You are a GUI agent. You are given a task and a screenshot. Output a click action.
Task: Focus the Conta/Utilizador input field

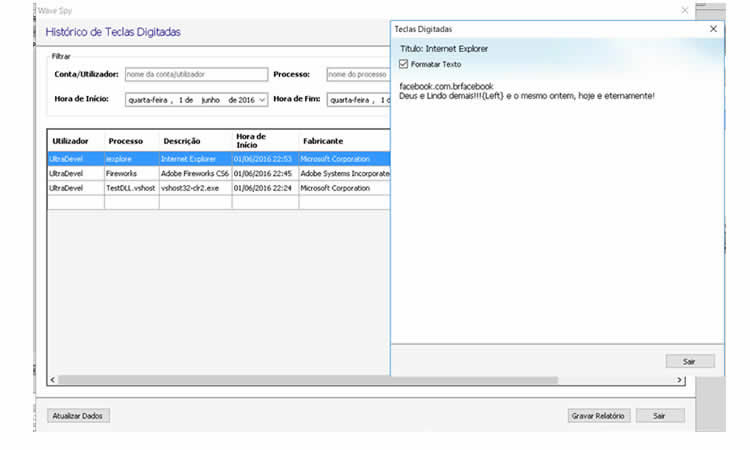[196, 74]
